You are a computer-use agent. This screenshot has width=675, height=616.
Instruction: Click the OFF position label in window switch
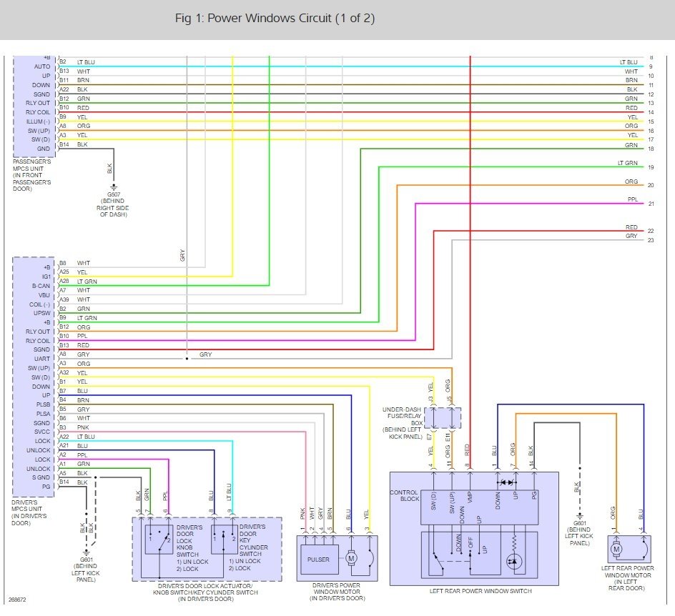[470, 542]
